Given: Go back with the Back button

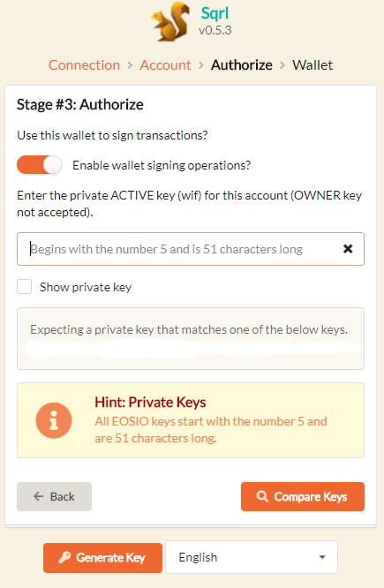Looking at the screenshot, I should (x=55, y=496).
